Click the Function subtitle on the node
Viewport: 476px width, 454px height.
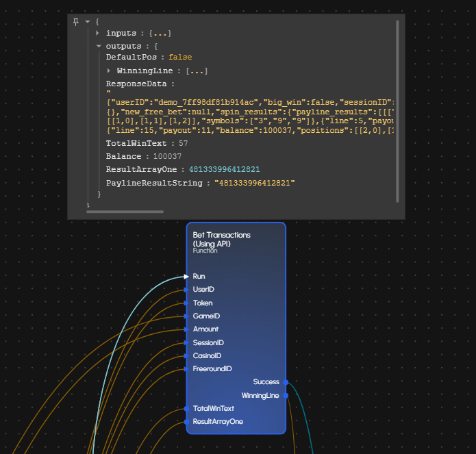(x=205, y=251)
